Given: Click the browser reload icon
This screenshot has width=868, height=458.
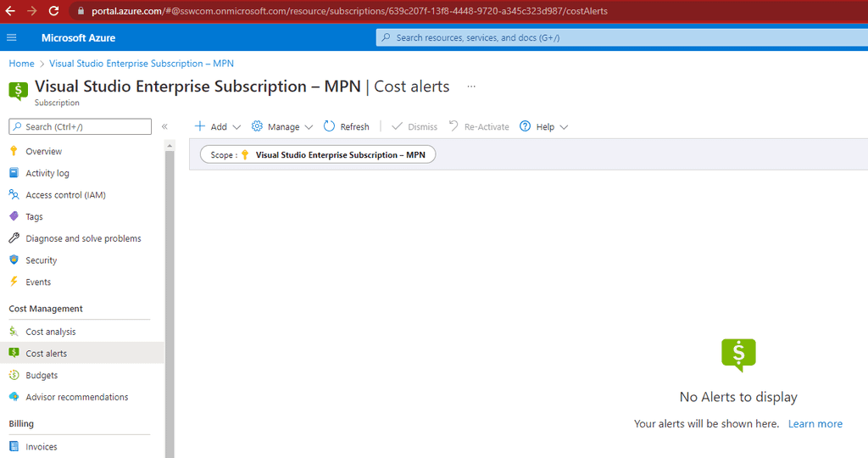Looking at the screenshot, I should pos(53,11).
